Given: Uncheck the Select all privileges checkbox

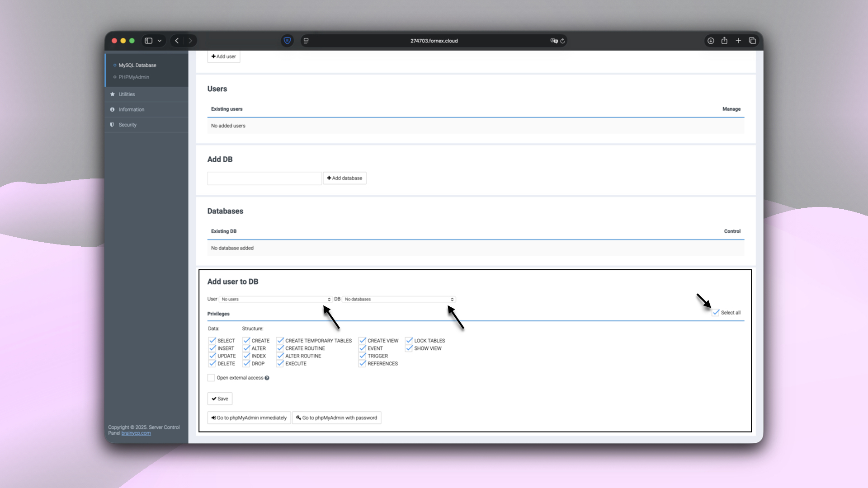Looking at the screenshot, I should [x=716, y=312].
